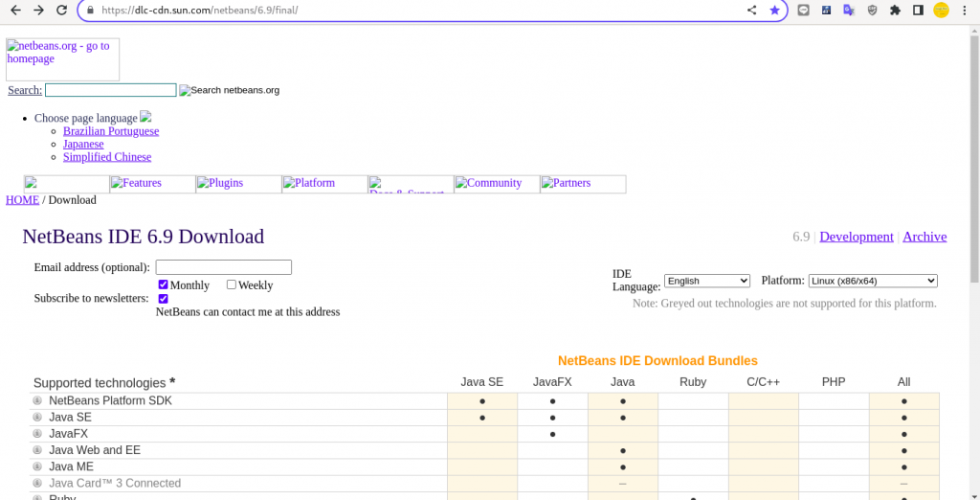This screenshot has height=500, width=980.
Task: Click first blank navigation image tab
Action: tap(67, 184)
